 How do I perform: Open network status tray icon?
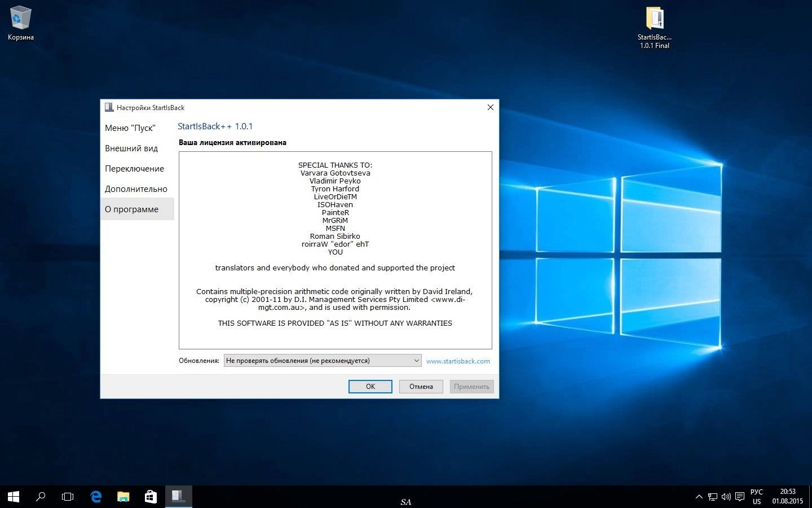pyautogui.click(x=713, y=497)
